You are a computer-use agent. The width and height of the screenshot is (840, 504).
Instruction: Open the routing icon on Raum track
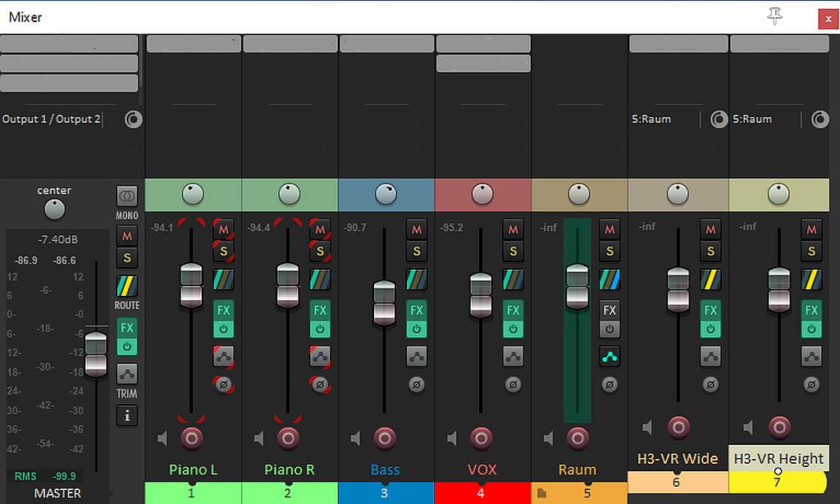pos(609,279)
